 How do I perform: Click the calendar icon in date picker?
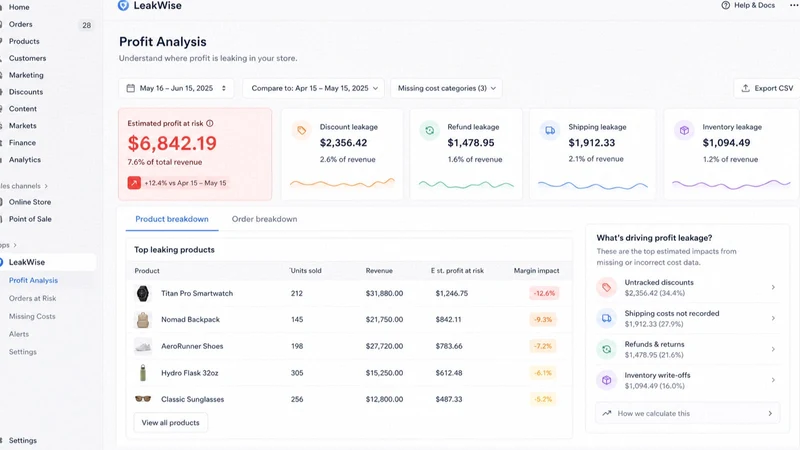pyautogui.click(x=131, y=88)
